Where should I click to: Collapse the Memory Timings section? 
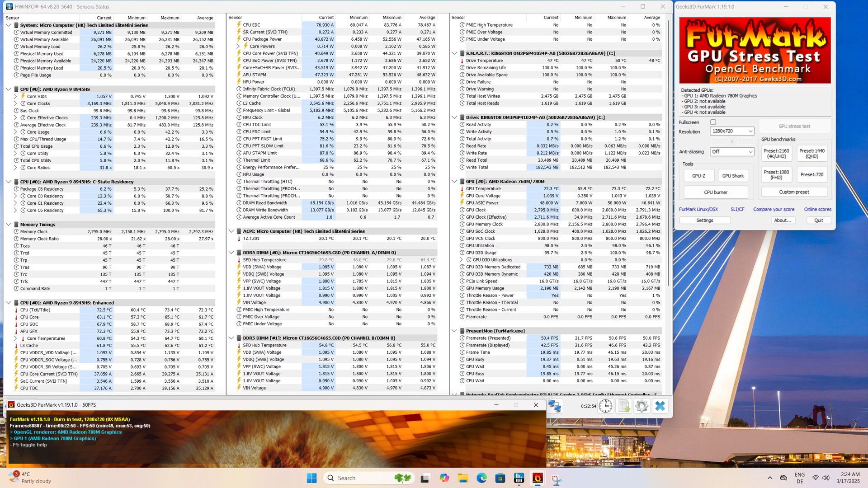tap(9, 224)
